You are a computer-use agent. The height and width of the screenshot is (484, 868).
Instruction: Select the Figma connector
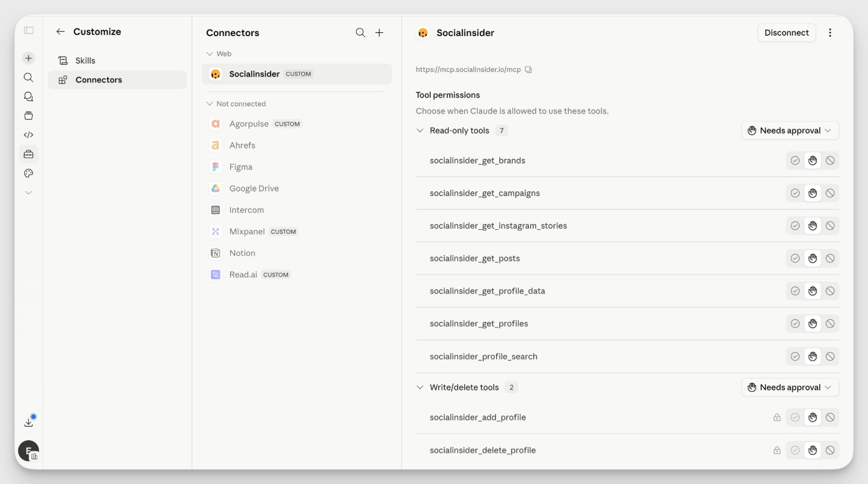click(x=297, y=167)
